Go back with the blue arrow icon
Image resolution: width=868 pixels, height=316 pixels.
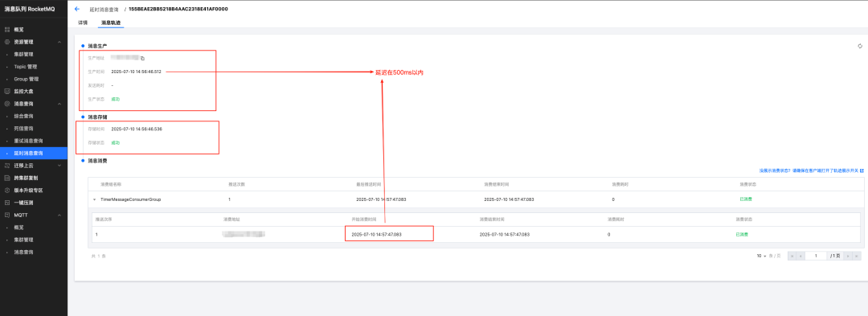(x=77, y=9)
